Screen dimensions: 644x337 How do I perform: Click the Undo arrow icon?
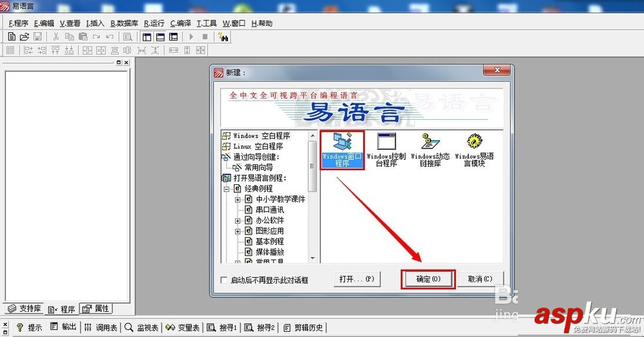(x=109, y=37)
